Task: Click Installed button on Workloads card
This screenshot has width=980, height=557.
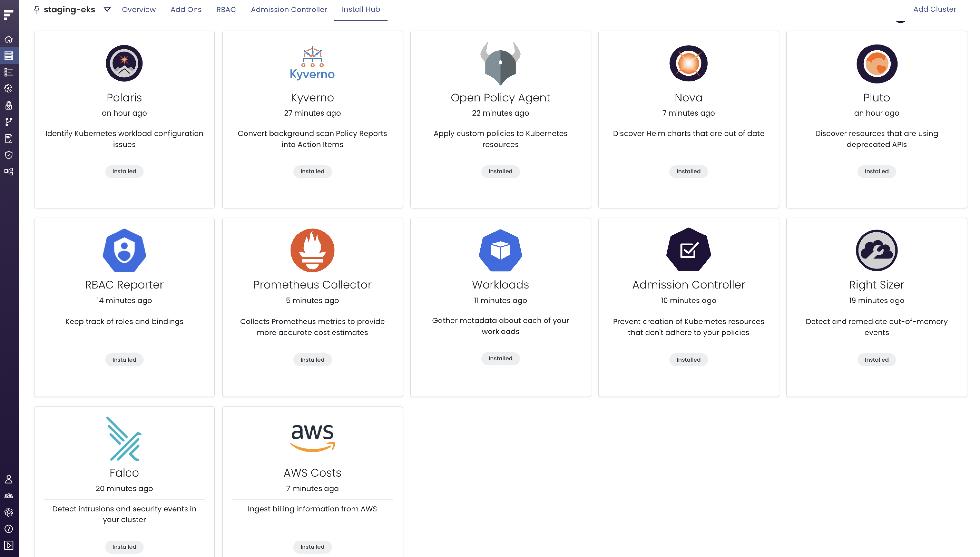Action: pos(500,358)
